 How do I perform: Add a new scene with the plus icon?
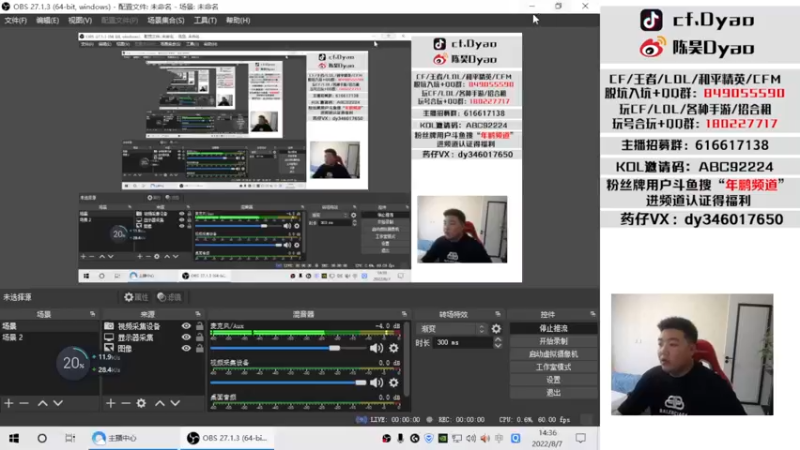click(x=9, y=404)
